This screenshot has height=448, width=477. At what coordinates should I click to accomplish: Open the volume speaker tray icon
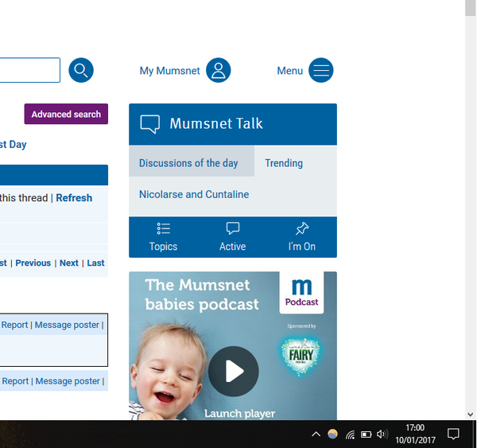click(x=382, y=434)
